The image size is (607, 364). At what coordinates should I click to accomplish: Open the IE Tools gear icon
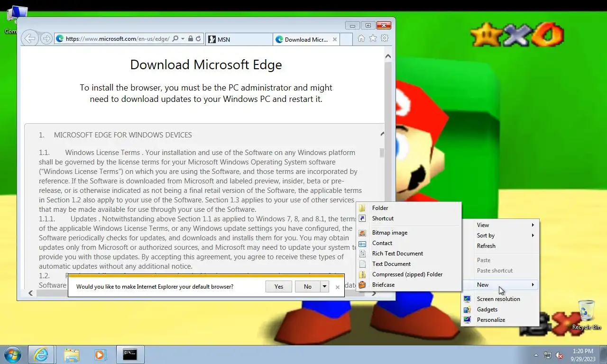(x=385, y=38)
